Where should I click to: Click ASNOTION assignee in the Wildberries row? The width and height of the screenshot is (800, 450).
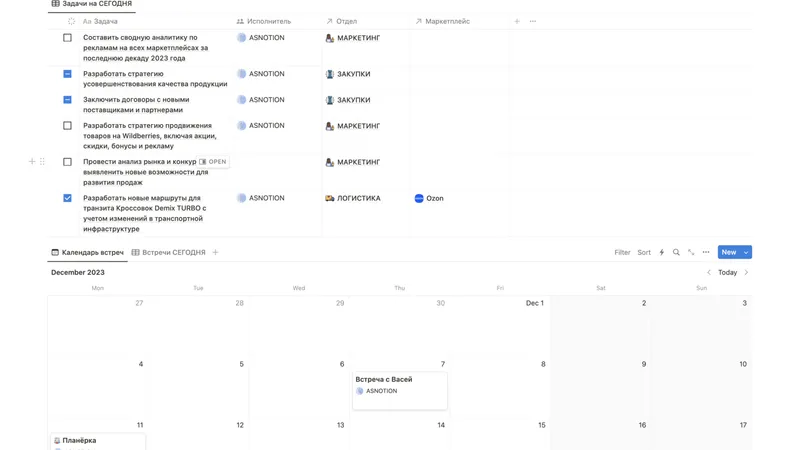pos(261,126)
